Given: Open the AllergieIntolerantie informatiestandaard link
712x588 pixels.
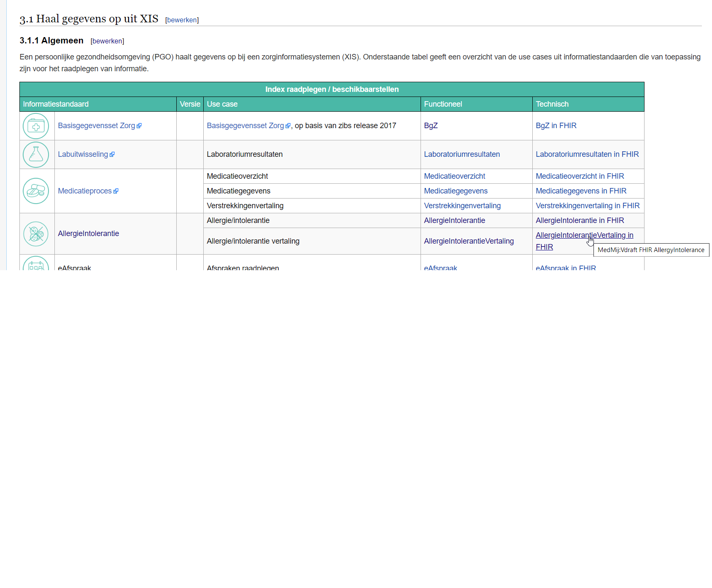Looking at the screenshot, I should coord(88,234).
